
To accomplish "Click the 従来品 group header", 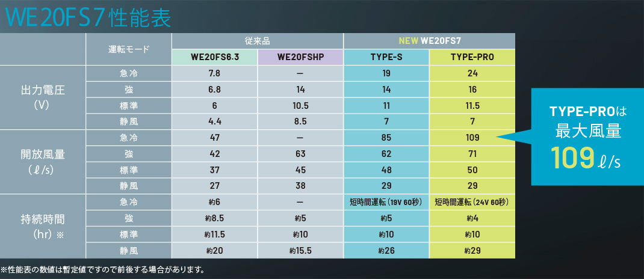I will click(x=257, y=41).
